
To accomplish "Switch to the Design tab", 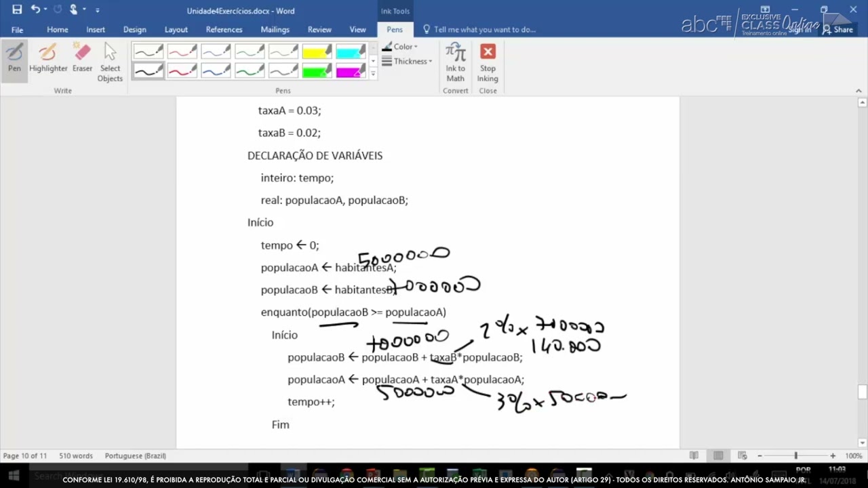I will point(134,30).
